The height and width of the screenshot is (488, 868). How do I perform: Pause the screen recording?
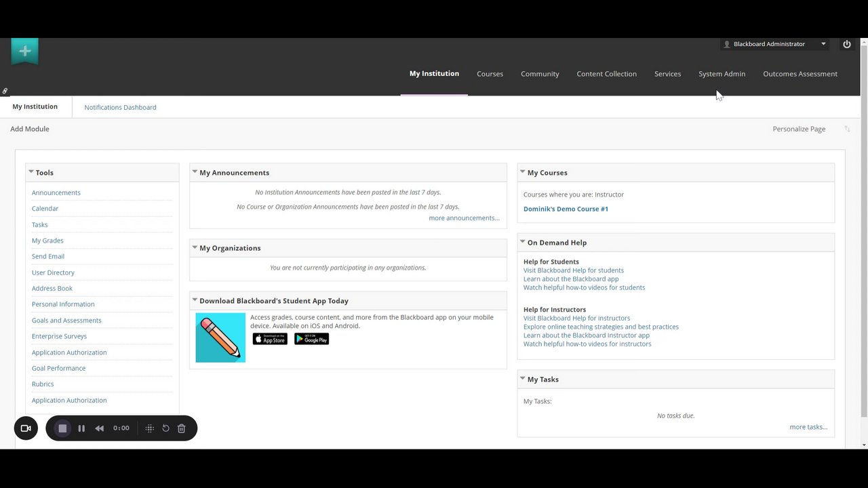[x=81, y=428]
